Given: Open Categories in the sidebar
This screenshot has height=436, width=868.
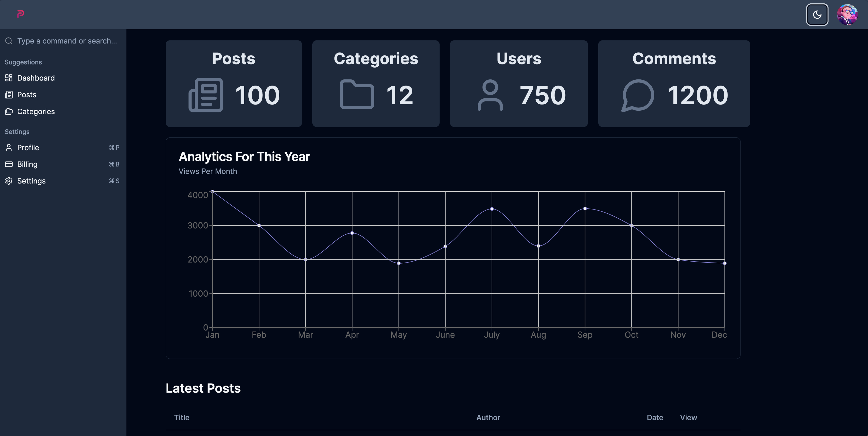Looking at the screenshot, I should (x=36, y=112).
